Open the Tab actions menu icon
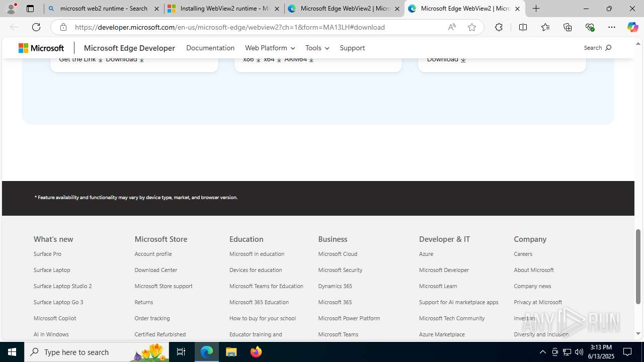The width and height of the screenshot is (644, 362). click(x=30, y=9)
